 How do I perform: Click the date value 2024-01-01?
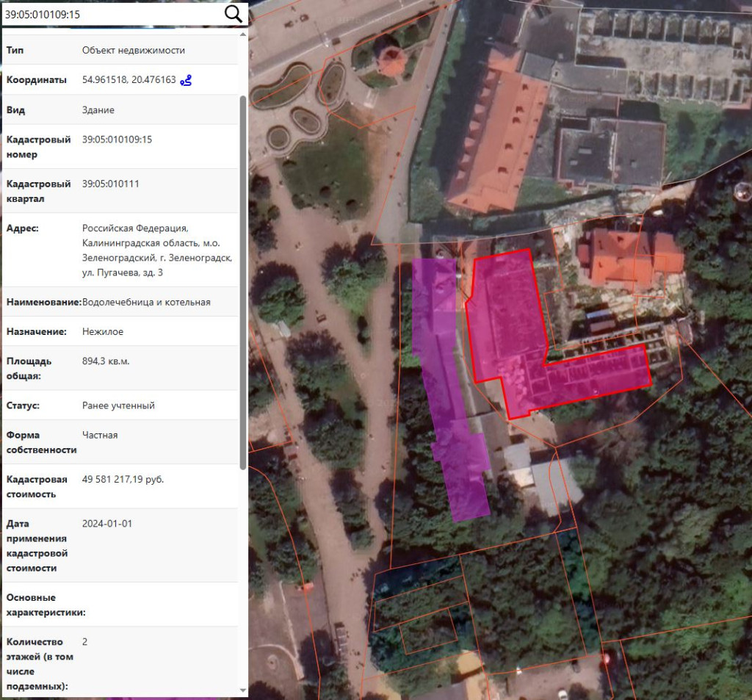pos(107,524)
